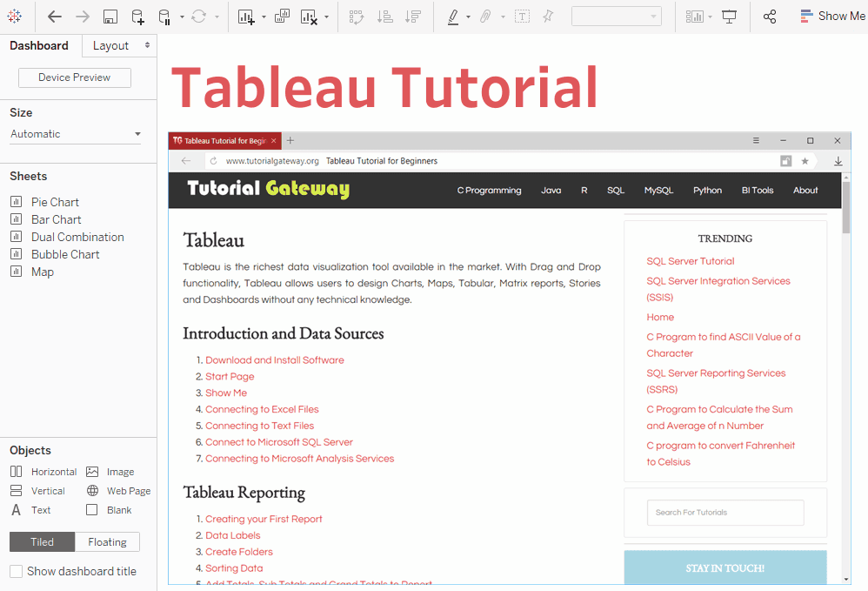Image resolution: width=868 pixels, height=591 pixels.
Task: Open Download and Install Software link
Action: click(275, 360)
